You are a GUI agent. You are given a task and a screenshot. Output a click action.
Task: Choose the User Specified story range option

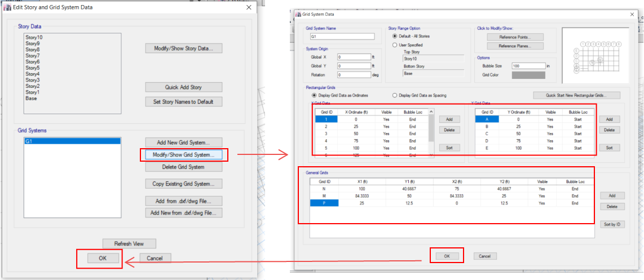click(394, 45)
